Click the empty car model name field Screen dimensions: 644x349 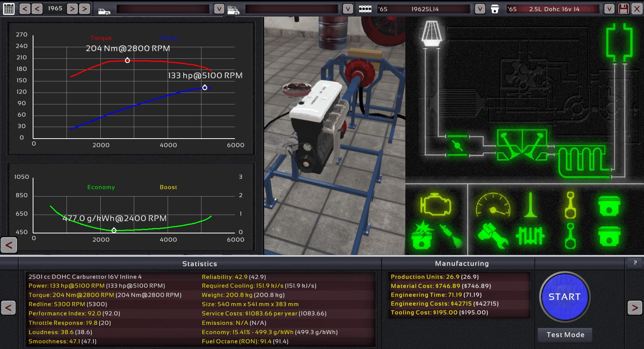163,9
